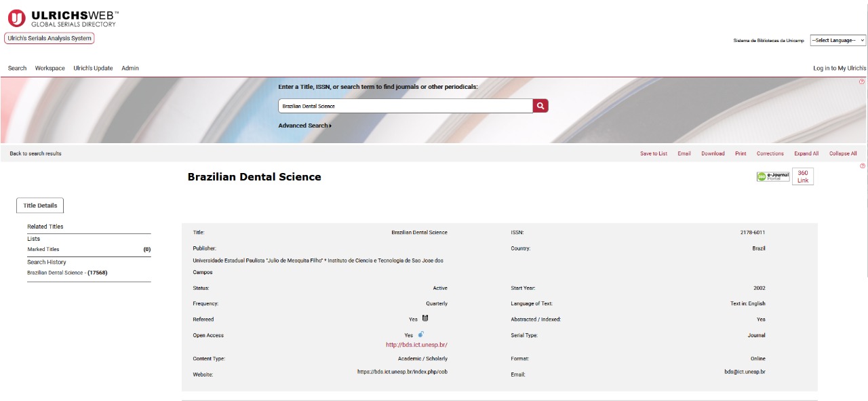
Task: Open the Ulrich's Update menu
Action: coord(93,69)
